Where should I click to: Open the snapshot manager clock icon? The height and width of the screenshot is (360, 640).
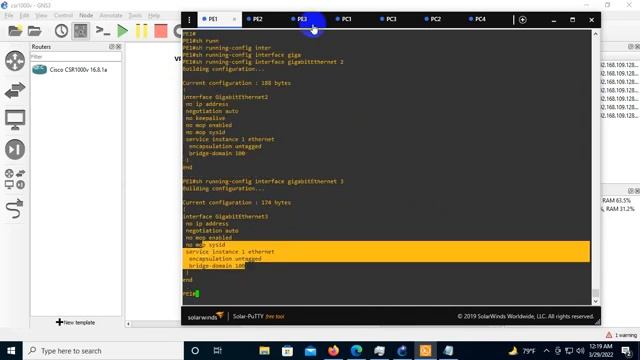pyautogui.click(x=61, y=31)
